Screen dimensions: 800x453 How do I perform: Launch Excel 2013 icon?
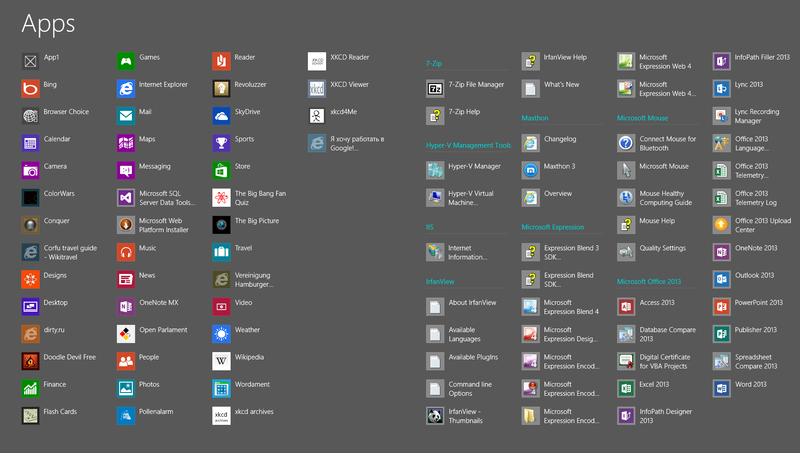pos(626,388)
